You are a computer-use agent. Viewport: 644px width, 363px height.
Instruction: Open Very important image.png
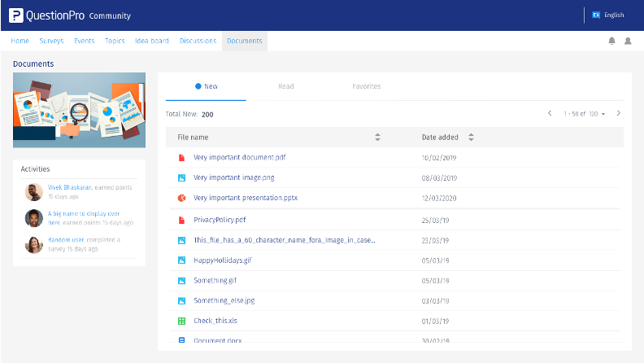[x=233, y=177]
